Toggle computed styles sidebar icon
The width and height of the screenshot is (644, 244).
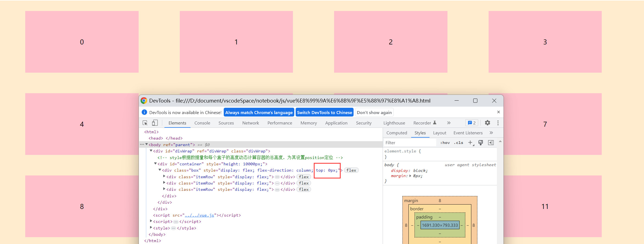491,143
